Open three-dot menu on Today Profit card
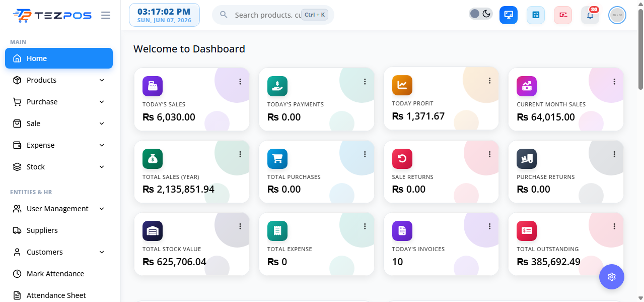The image size is (644, 302). pos(489,81)
